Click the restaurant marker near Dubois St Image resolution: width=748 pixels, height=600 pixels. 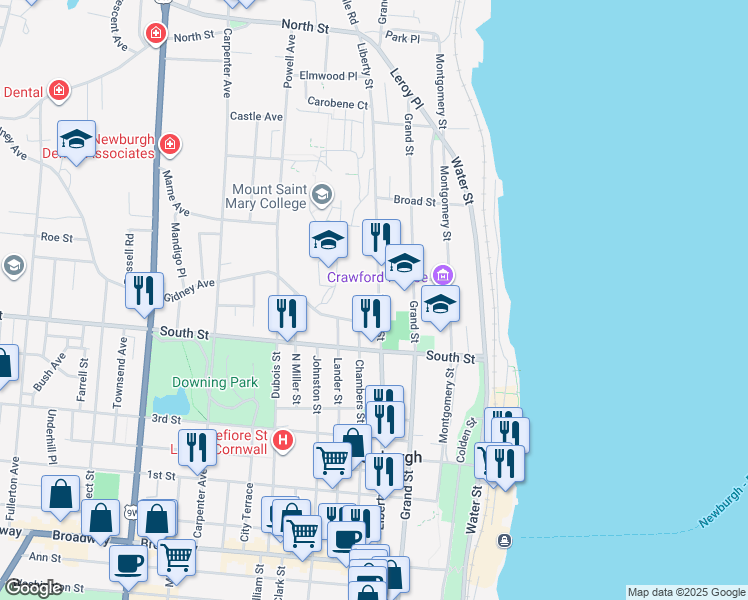coord(287,312)
